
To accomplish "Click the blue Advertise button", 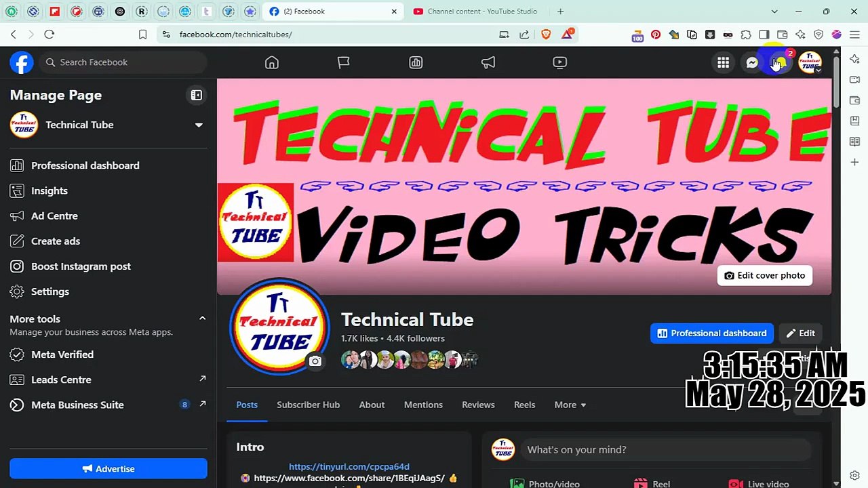I will [108, 469].
